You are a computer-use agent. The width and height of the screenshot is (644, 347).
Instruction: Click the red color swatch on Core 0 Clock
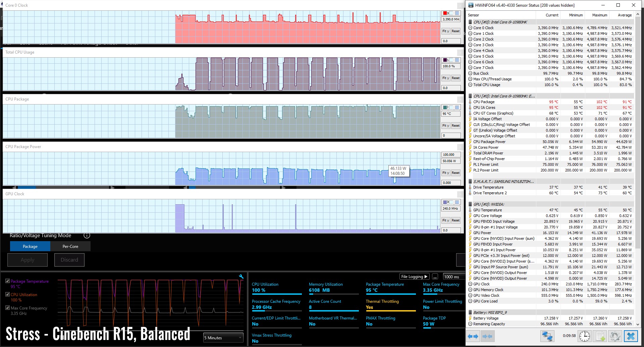pos(445,13)
